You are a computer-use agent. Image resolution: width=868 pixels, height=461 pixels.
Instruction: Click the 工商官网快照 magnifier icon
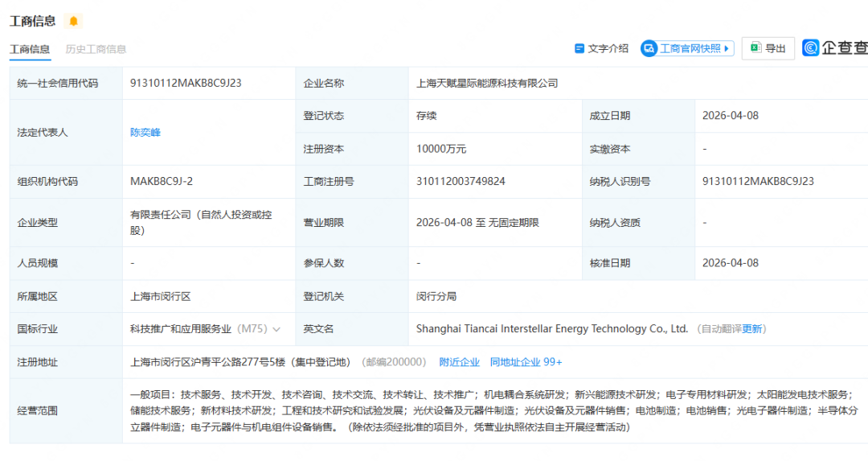point(649,48)
